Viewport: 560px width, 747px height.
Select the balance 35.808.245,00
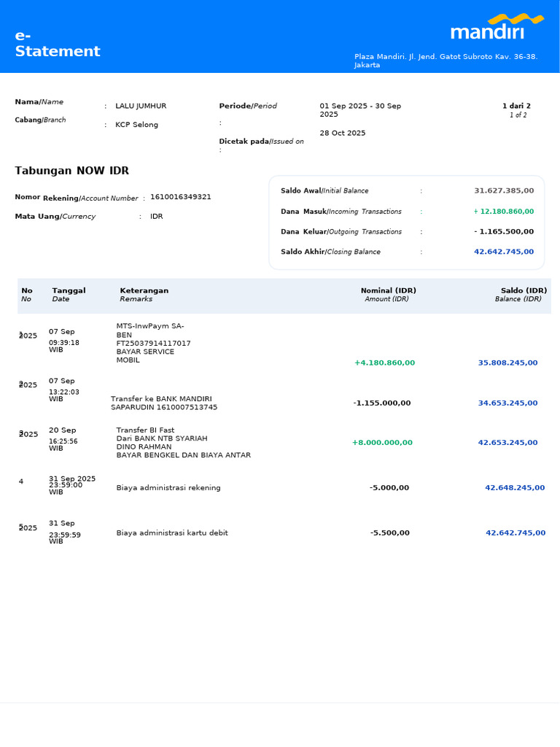[507, 363]
